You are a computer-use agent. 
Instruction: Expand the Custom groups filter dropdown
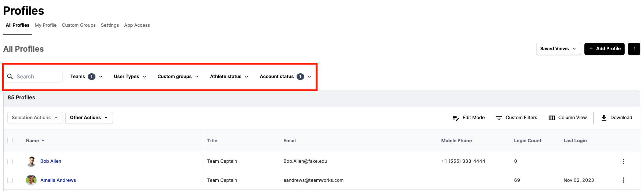pyautogui.click(x=178, y=77)
